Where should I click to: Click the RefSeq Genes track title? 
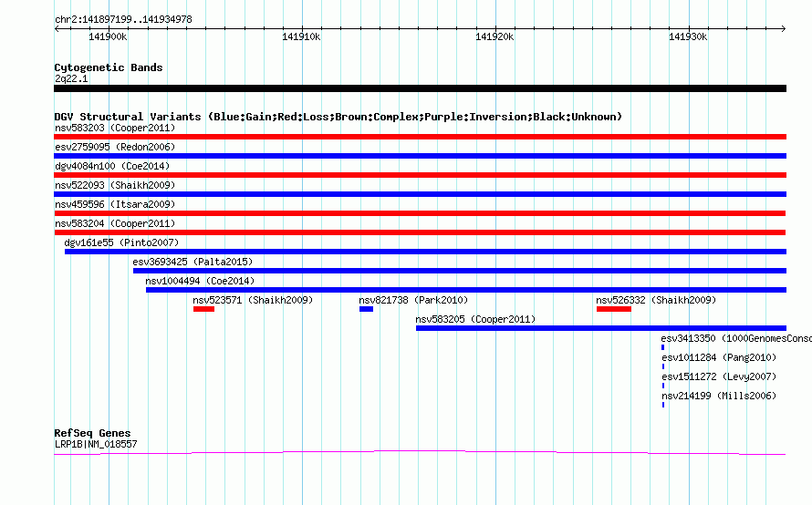[x=92, y=433]
